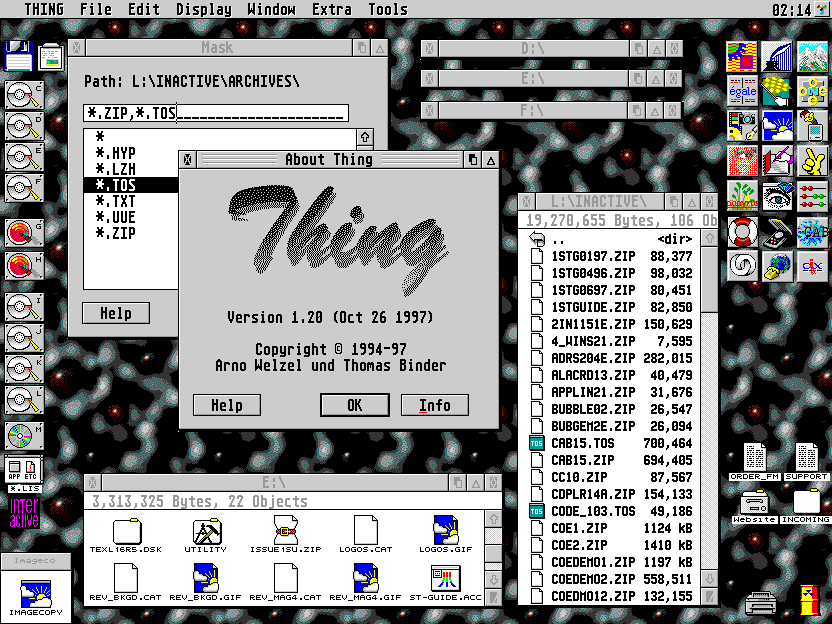Open the drive D desktop icon
This screenshot has height=624, width=832.
[x=24, y=127]
